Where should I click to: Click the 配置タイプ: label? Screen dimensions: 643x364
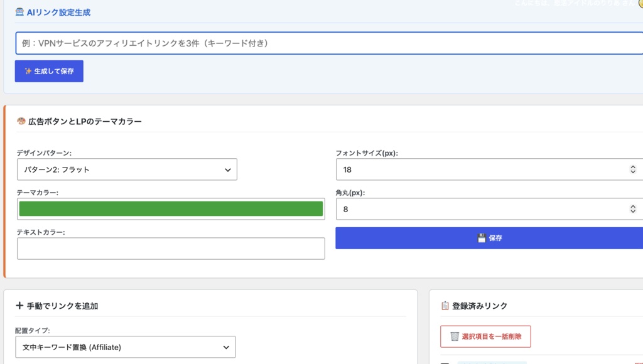[33, 330]
